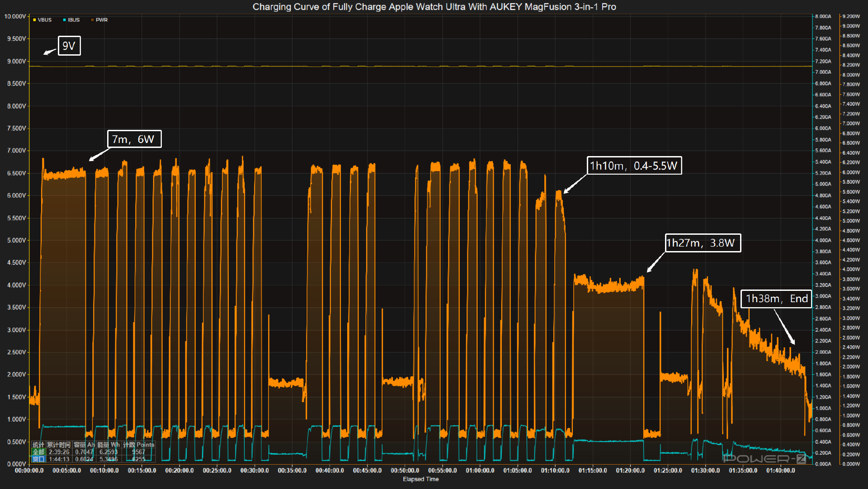The height and width of the screenshot is (489, 868).
Task: Click the 6.000W tick on power axis
Action: coord(851,172)
